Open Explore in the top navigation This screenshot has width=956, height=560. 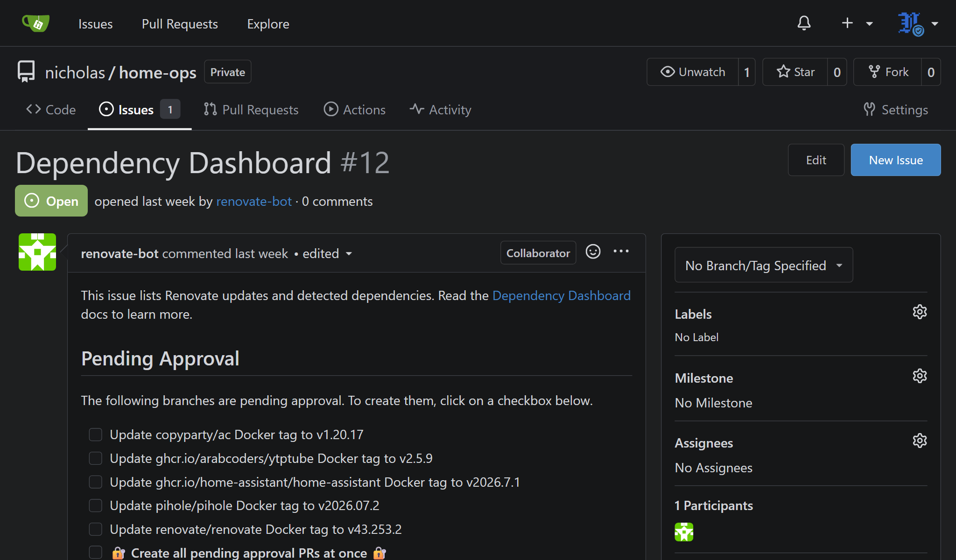click(x=268, y=24)
